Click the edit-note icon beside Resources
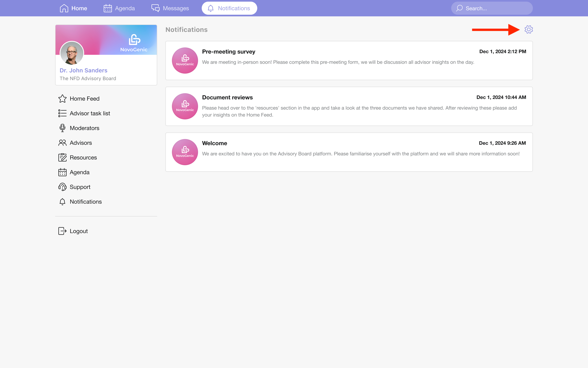 click(62, 157)
